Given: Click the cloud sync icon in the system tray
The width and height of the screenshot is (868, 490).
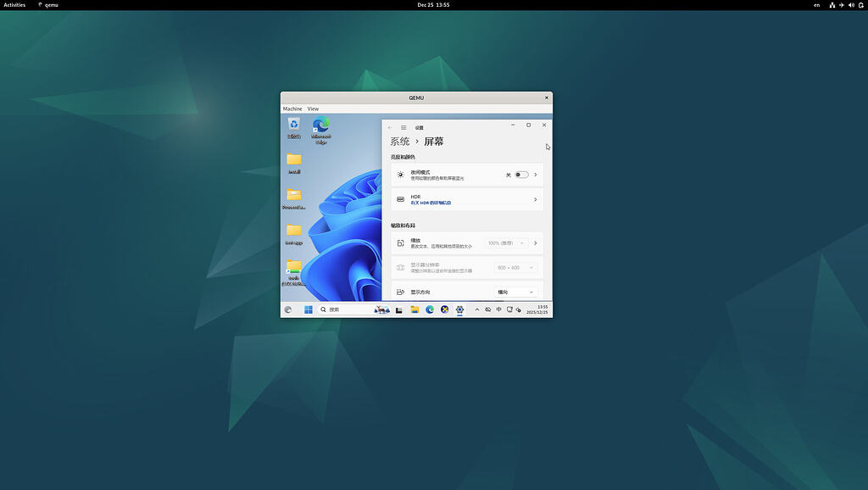Looking at the screenshot, I should (487, 309).
